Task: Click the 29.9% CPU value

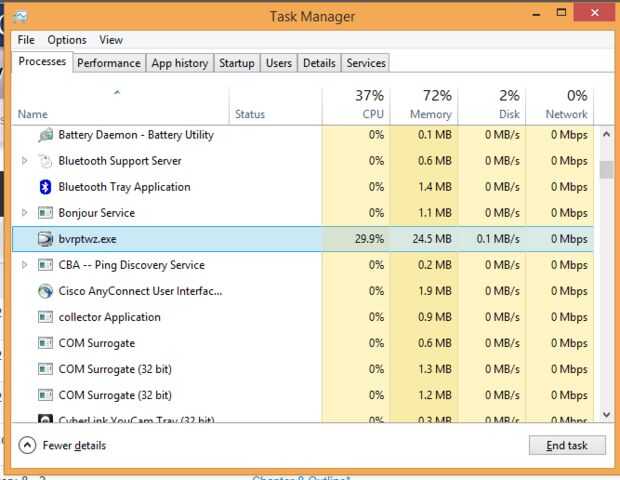Action: tap(369, 239)
